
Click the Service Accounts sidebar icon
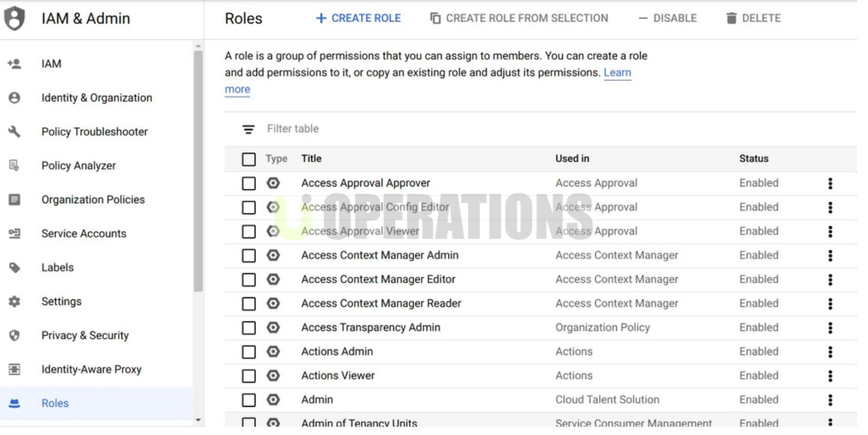[14, 233]
